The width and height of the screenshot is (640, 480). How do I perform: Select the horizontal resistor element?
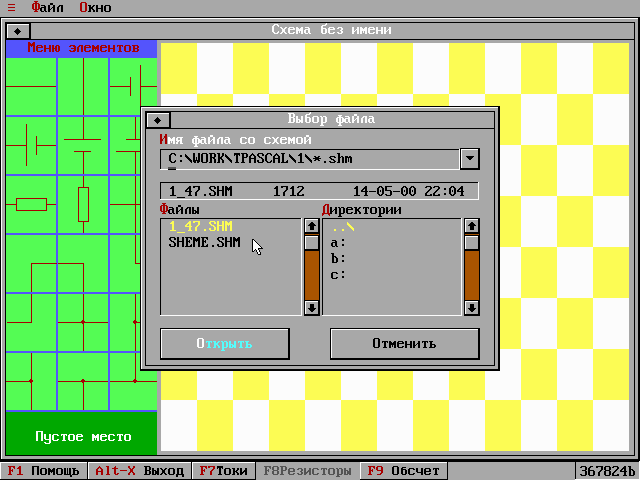tap(31, 205)
